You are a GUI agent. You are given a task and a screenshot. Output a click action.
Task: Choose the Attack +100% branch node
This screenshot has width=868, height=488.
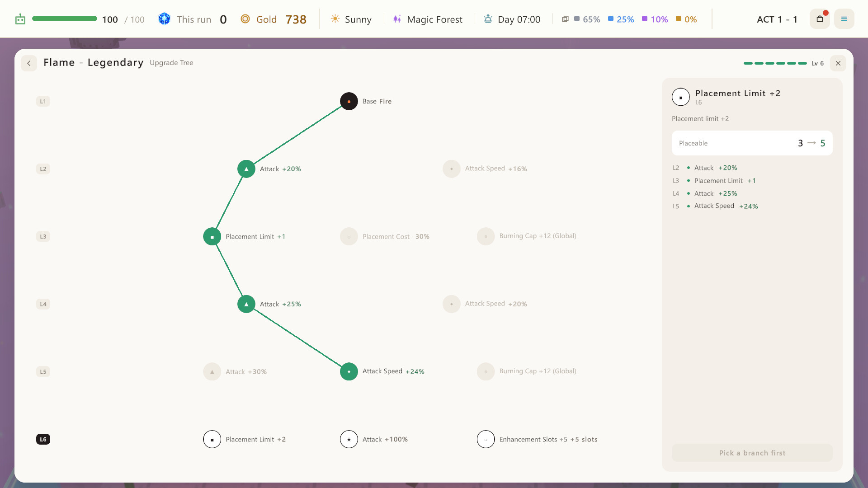[349, 439]
